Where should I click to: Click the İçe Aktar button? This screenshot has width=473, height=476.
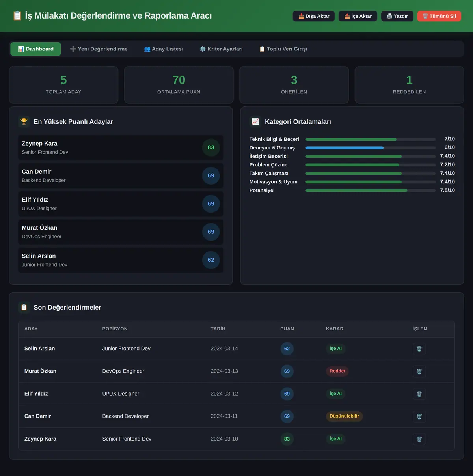tap(358, 16)
